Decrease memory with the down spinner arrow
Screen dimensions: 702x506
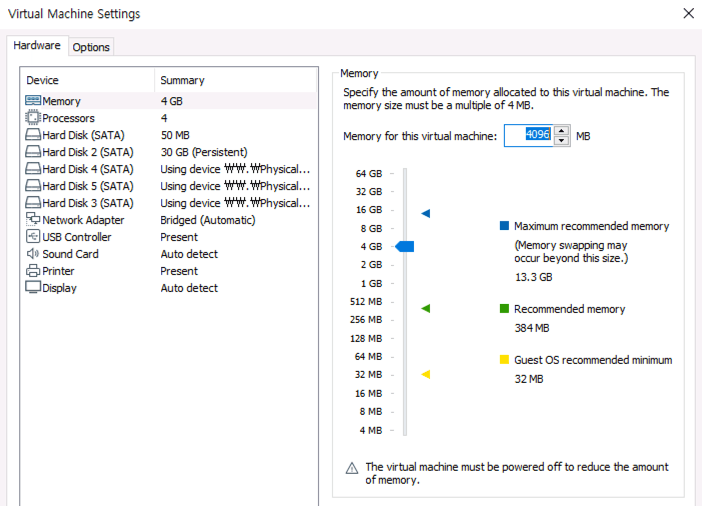click(x=562, y=140)
